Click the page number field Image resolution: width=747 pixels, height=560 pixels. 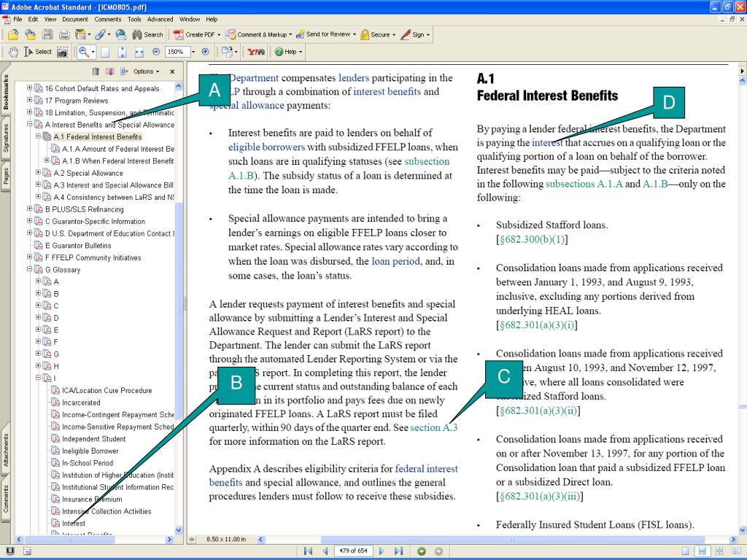tap(354, 551)
